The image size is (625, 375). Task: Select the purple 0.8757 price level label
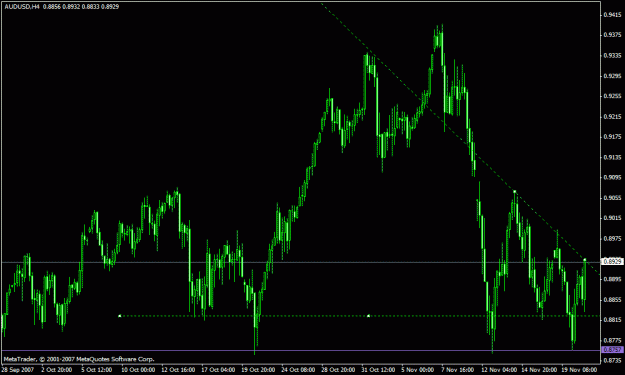click(x=612, y=349)
